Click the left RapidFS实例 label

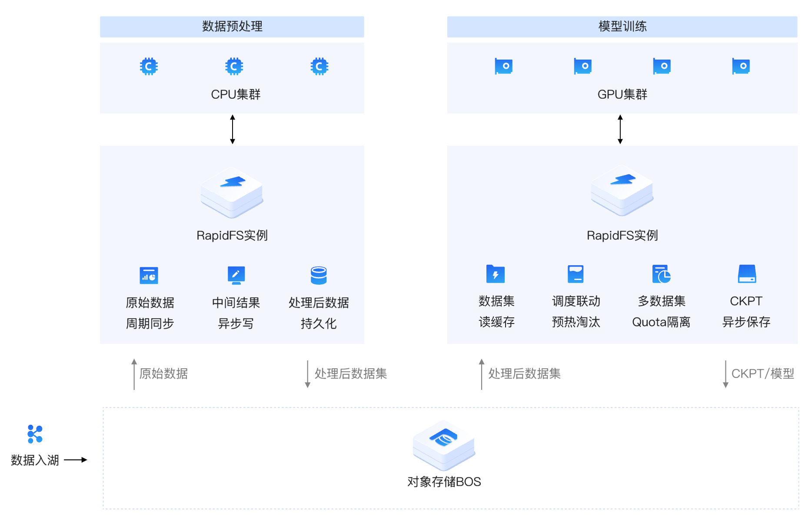pyautogui.click(x=232, y=236)
